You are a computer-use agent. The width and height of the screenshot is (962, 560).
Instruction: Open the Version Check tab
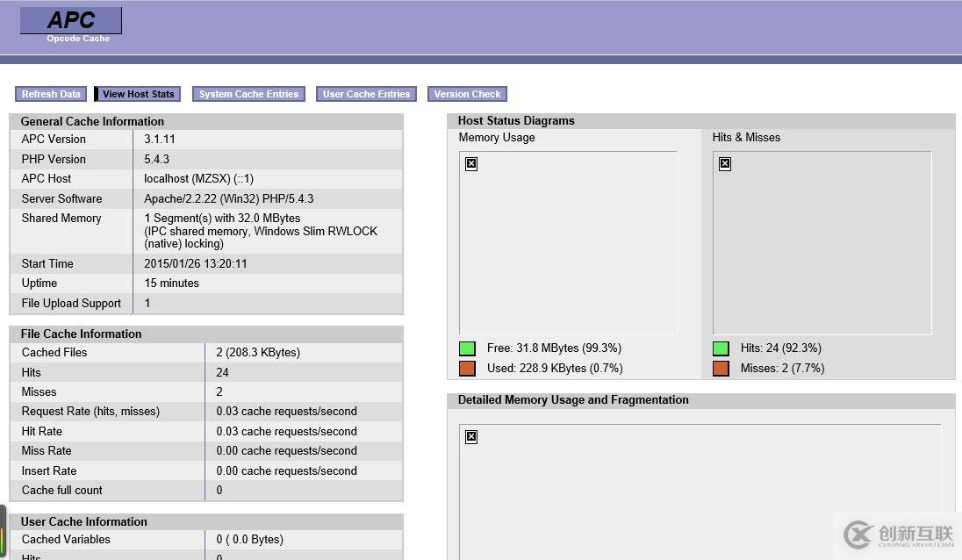(467, 94)
